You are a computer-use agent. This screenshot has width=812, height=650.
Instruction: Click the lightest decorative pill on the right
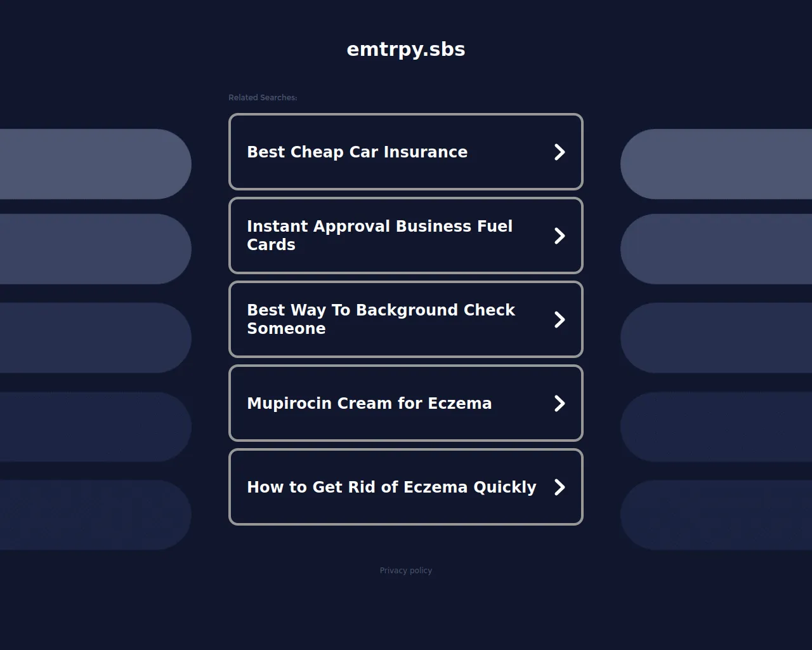pos(717,164)
